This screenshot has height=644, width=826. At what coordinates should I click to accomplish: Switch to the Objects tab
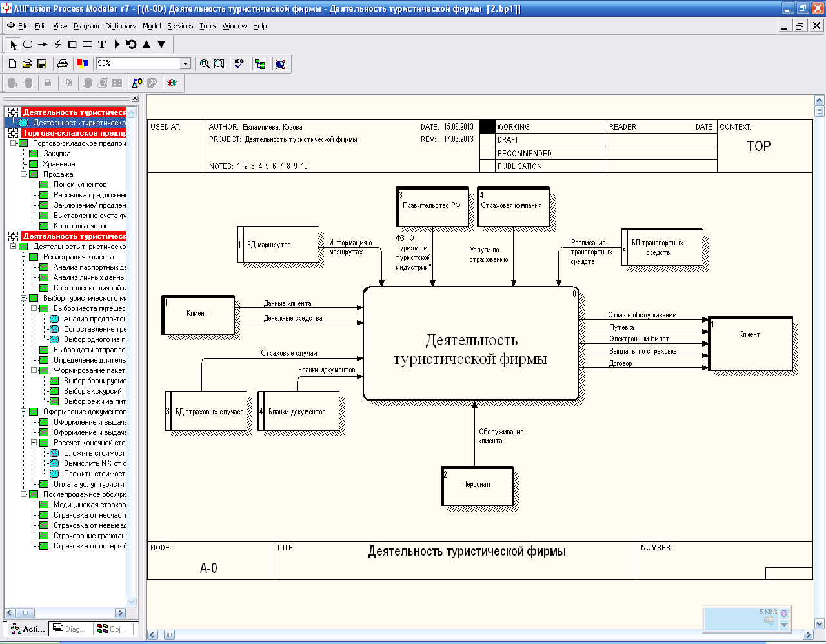(111, 629)
